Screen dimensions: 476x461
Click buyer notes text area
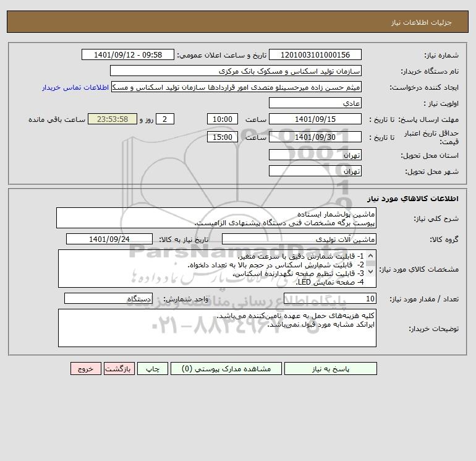(x=217, y=328)
